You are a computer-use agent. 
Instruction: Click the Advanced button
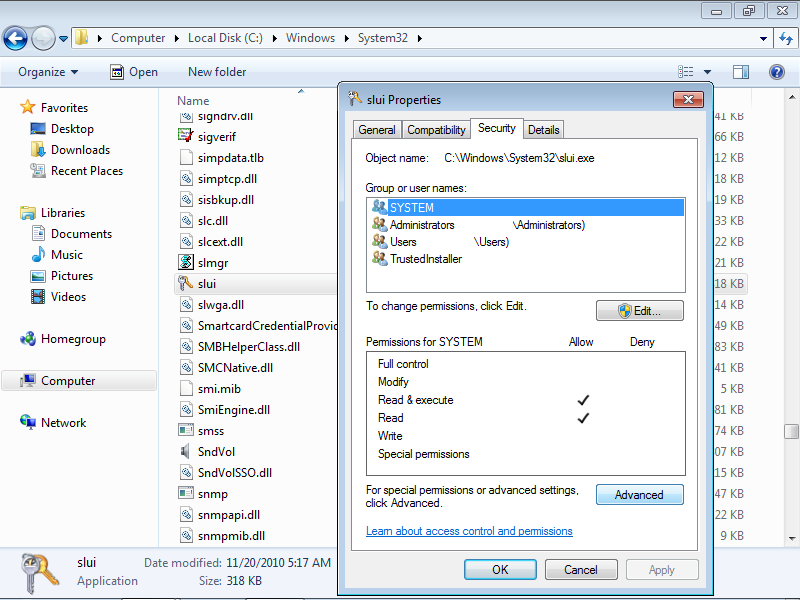coord(640,495)
